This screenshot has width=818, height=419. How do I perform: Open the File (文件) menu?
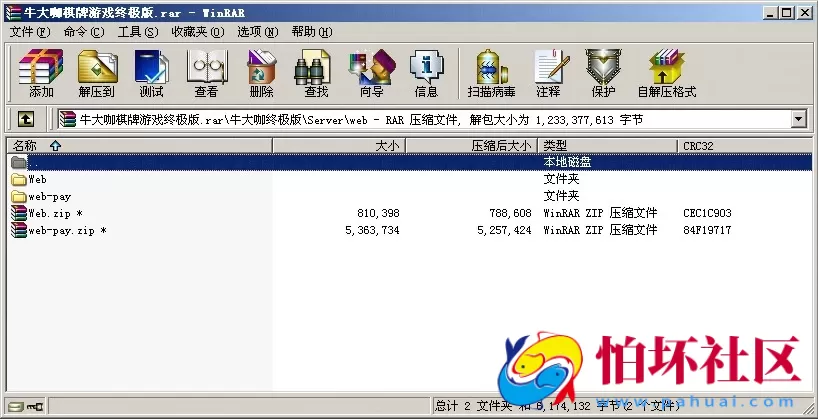(x=30, y=32)
